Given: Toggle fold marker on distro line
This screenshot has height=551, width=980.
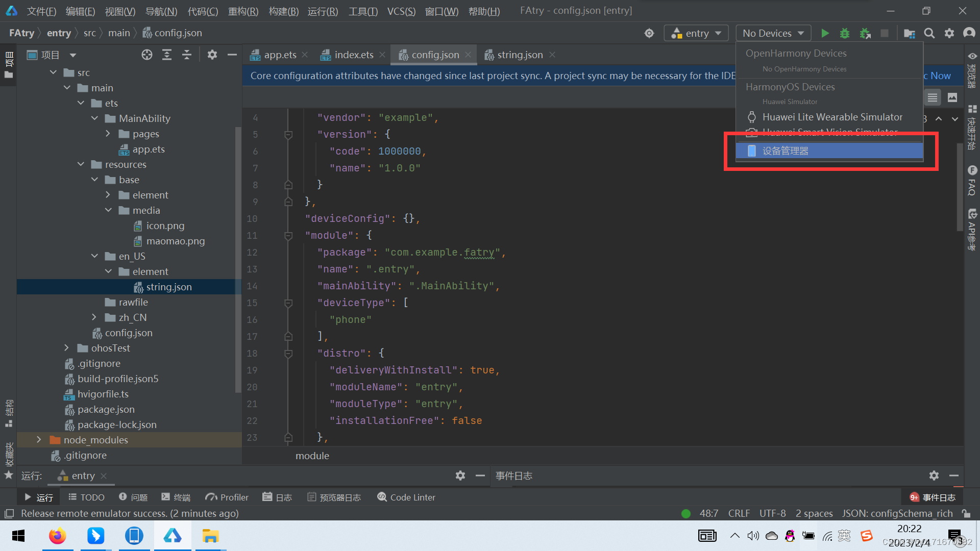Looking at the screenshot, I should coord(288,354).
